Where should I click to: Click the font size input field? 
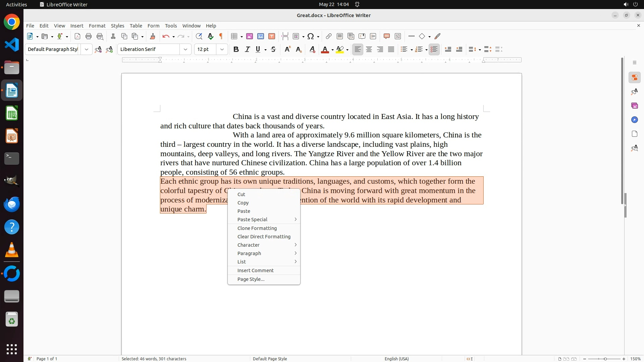pyautogui.click(x=205, y=49)
